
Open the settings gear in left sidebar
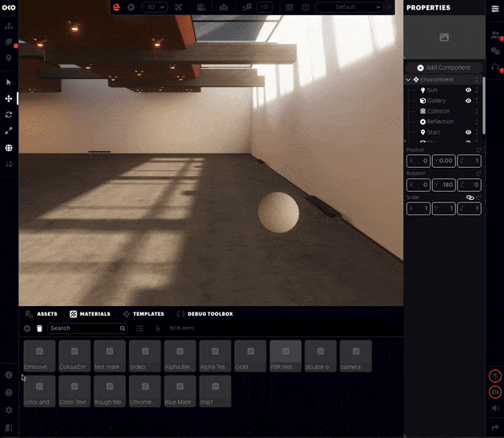tap(9, 410)
